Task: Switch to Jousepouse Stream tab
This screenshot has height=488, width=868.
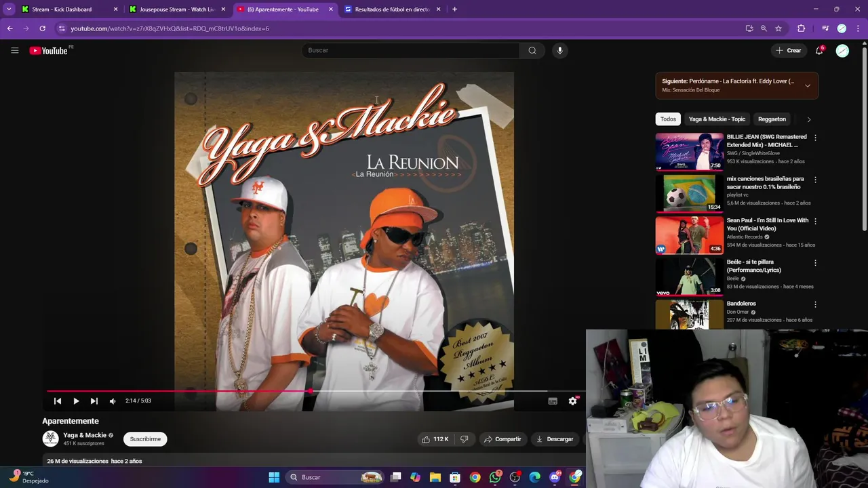Action: [178, 9]
